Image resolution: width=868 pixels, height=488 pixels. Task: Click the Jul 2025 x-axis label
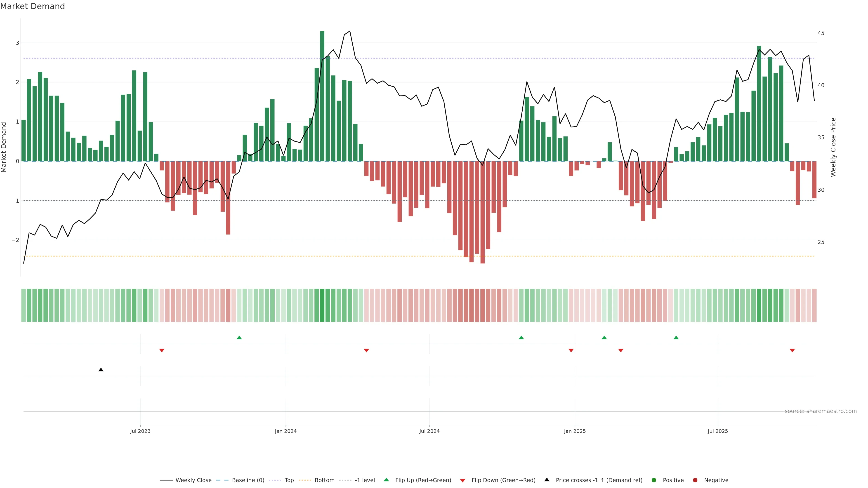click(x=718, y=431)
